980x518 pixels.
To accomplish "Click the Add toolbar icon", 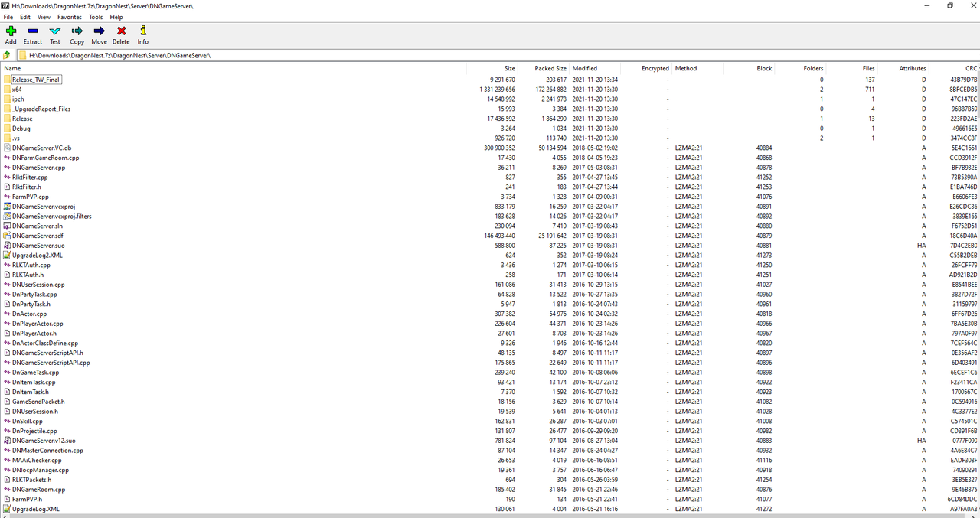I will (x=11, y=31).
